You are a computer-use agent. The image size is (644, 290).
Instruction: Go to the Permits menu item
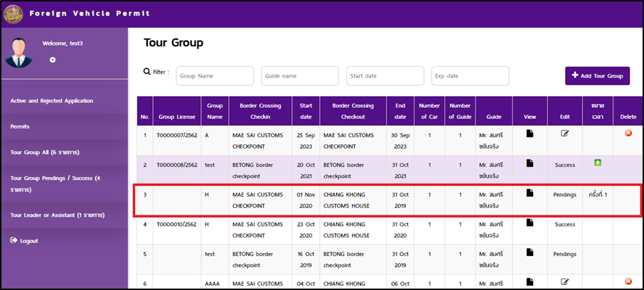click(21, 127)
